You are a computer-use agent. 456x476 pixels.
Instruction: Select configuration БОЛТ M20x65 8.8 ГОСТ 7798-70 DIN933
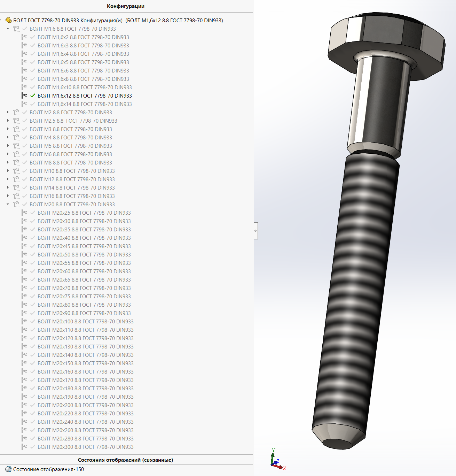pyautogui.click(x=84, y=279)
